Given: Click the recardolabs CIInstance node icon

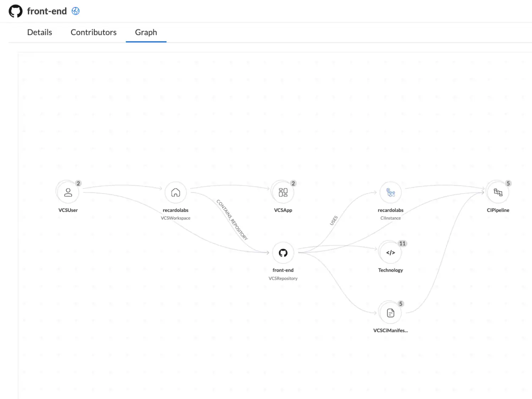Looking at the screenshot, I should pos(390,192).
